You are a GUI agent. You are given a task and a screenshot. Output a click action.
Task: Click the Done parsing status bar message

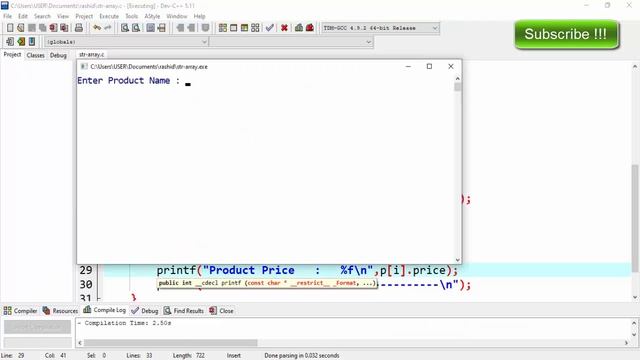coord(302,356)
